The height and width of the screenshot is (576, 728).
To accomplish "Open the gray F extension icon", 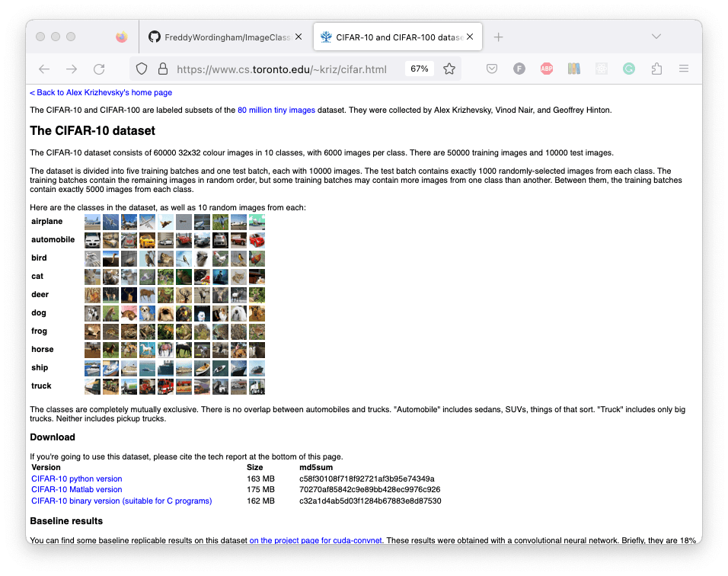I will [519, 69].
